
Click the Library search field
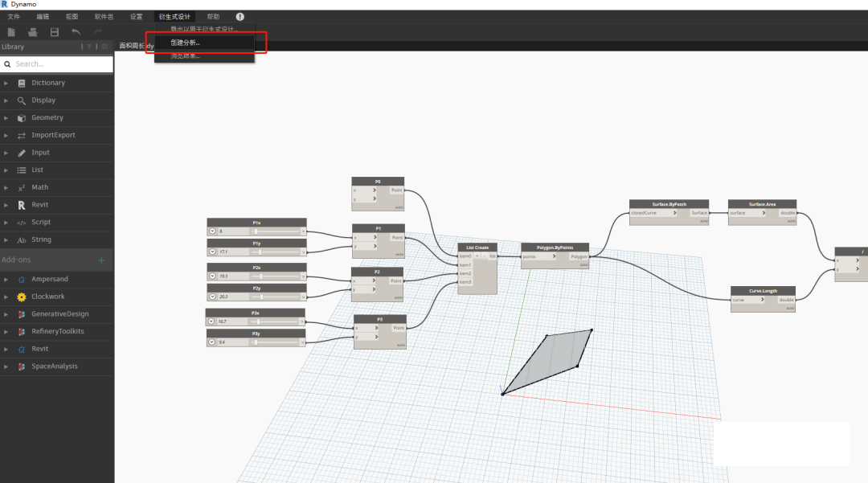point(57,64)
